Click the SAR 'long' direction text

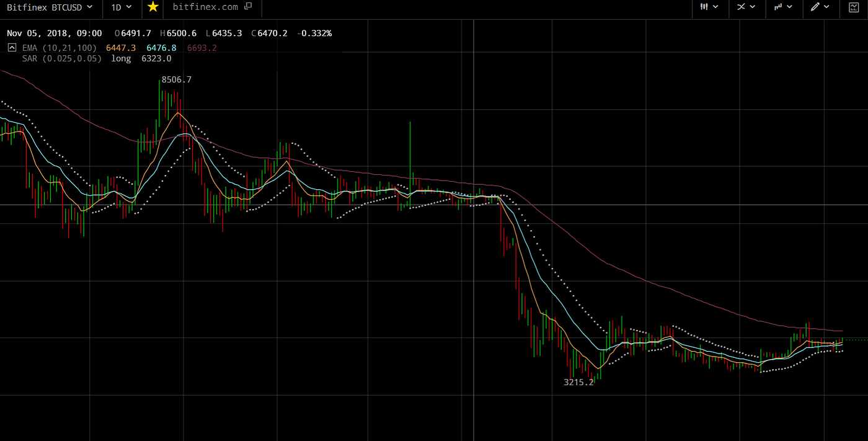[121, 59]
